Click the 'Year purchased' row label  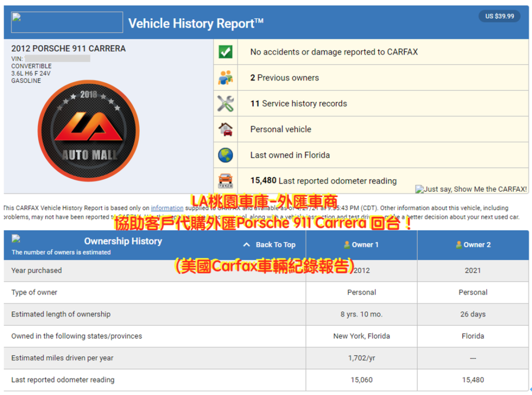tap(37, 270)
